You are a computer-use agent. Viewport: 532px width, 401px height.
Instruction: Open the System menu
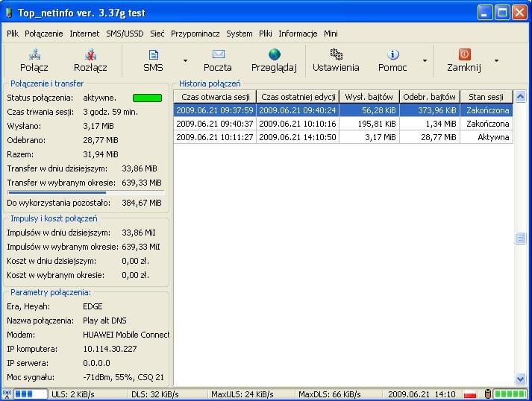coord(240,34)
